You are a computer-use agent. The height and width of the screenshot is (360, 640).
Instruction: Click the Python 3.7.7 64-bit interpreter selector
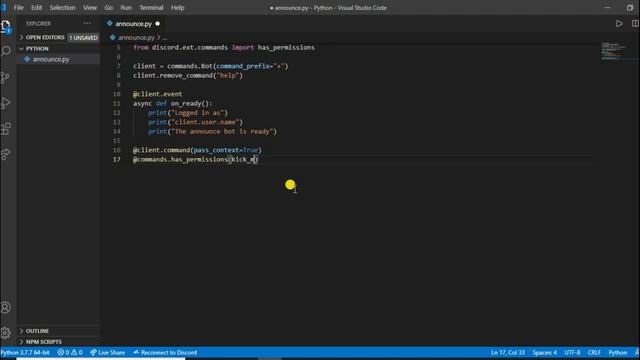pos(25,352)
